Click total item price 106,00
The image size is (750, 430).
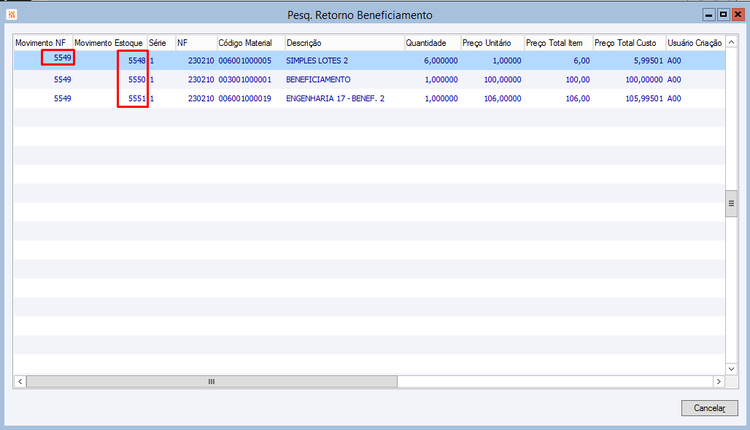578,99
